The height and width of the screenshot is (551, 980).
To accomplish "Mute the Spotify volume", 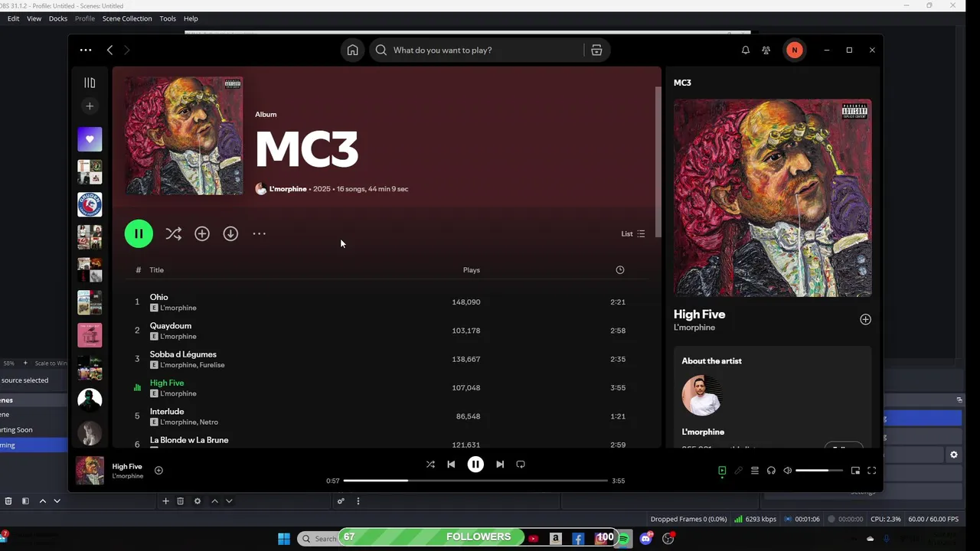I will click(788, 471).
